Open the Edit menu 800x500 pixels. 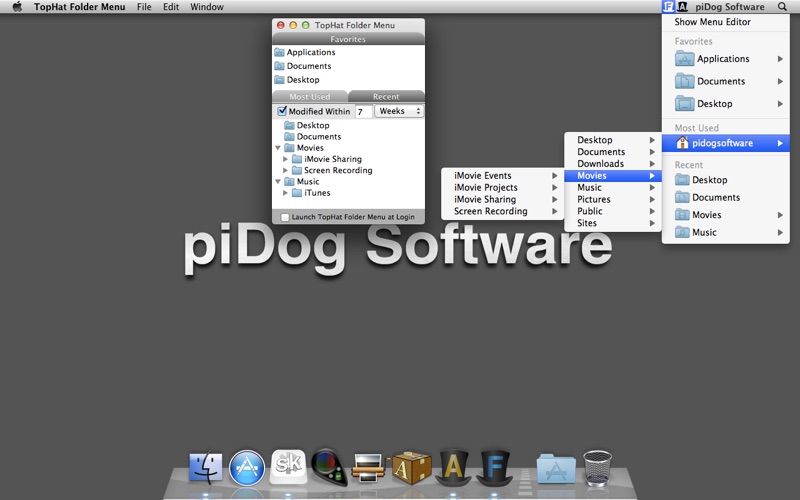[x=171, y=7]
